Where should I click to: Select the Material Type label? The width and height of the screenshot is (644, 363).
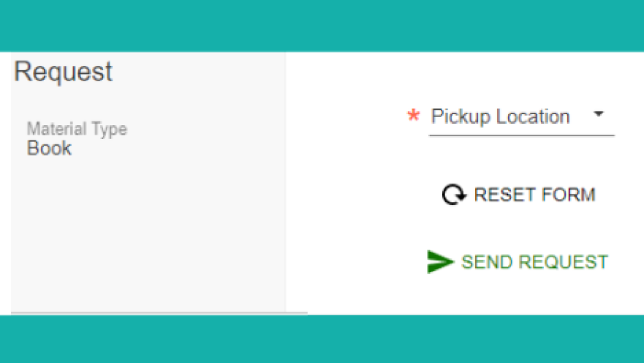(77, 129)
